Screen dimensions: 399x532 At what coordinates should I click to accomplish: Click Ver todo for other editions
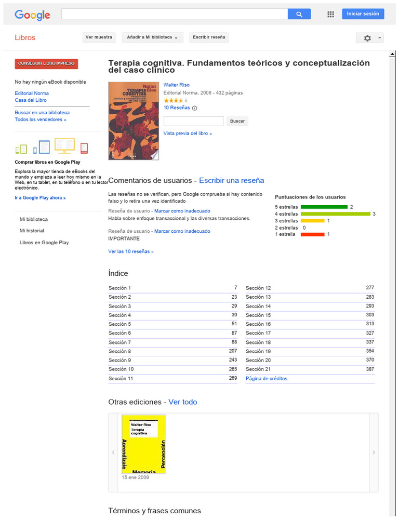click(x=183, y=402)
